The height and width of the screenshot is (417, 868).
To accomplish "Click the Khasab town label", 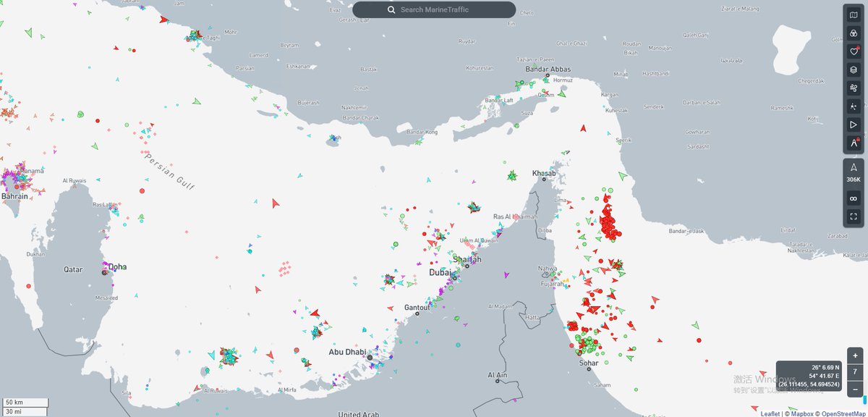I will click(544, 174).
